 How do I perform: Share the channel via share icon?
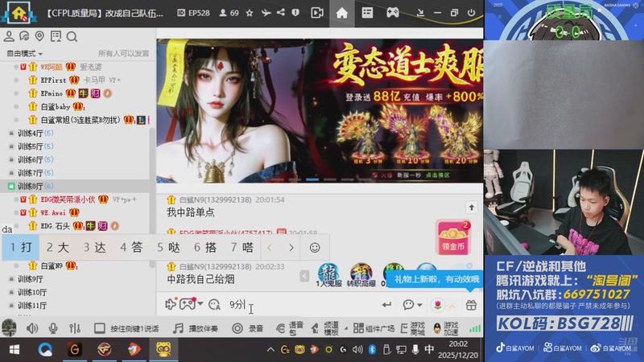pos(281,12)
